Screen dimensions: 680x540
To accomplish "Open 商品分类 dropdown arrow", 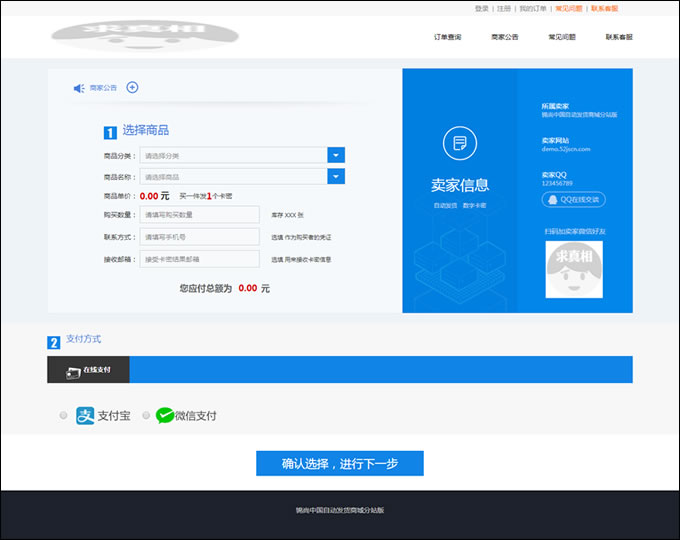I will click(336, 155).
